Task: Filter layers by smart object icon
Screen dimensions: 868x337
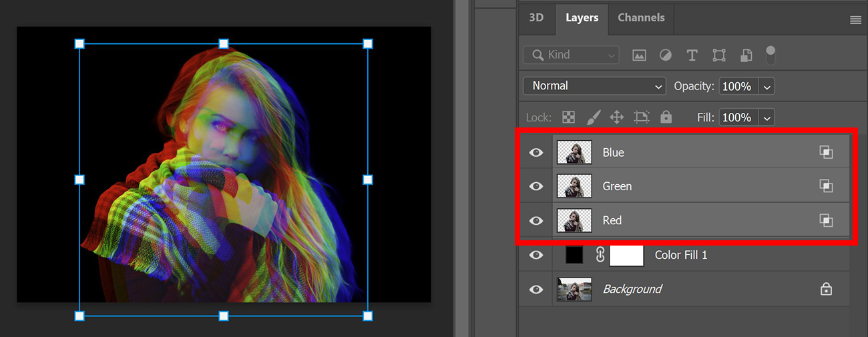Action: coord(746,55)
